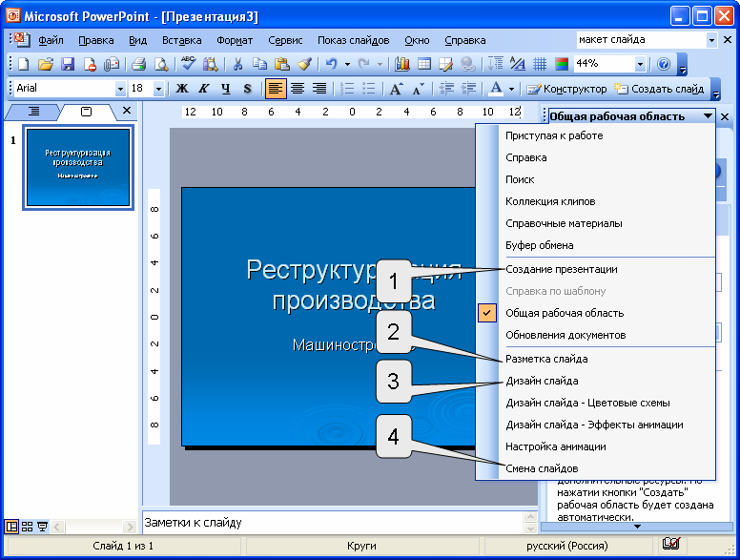Undo the last action arrow
Viewport: 740px width, 560px height.
pos(332,64)
